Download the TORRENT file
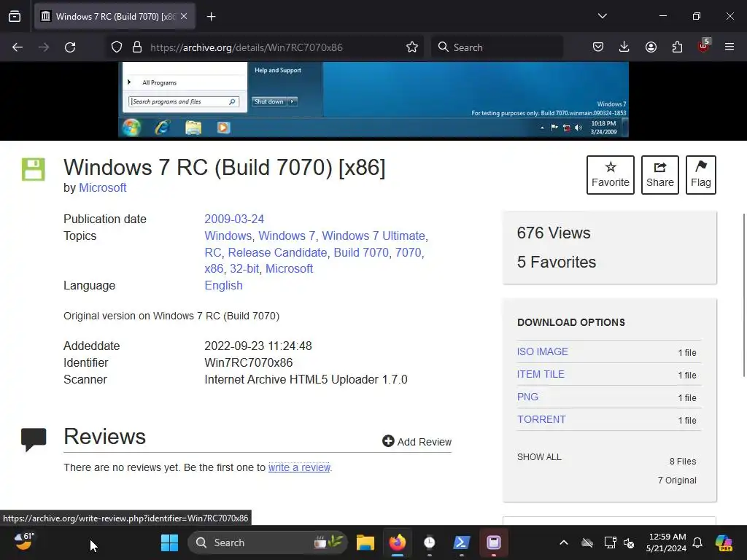 [x=541, y=419]
